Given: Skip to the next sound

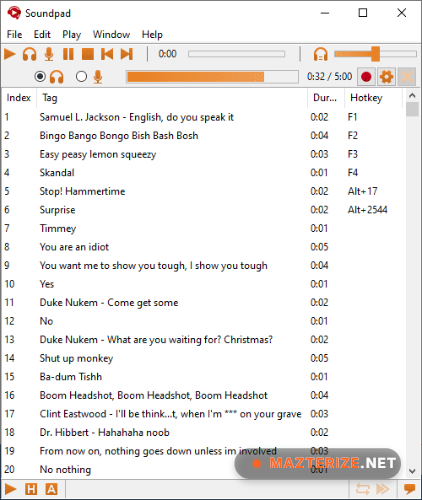Looking at the screenshot, I should 127,54.
